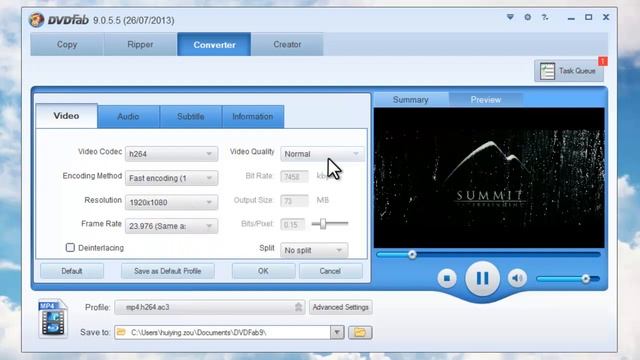
Task: Open the Subtitle settings tab
Action: click(191, 116)
